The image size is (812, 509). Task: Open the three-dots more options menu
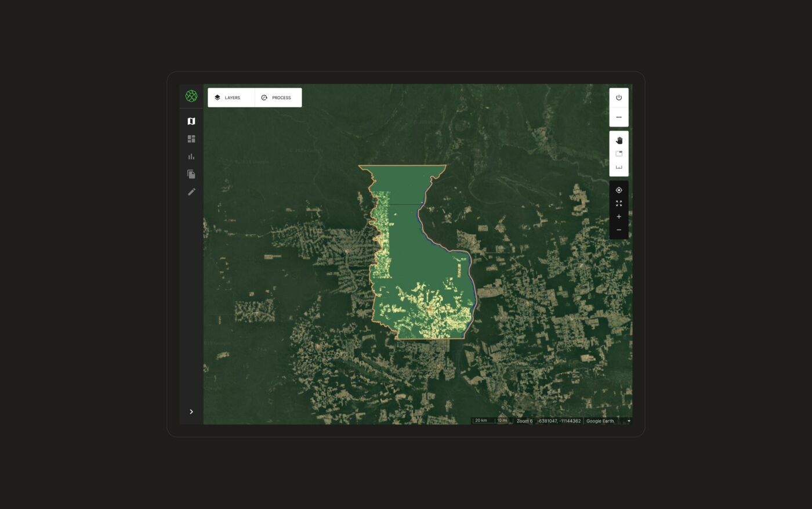pyautogui.click(x=619, y=117)
